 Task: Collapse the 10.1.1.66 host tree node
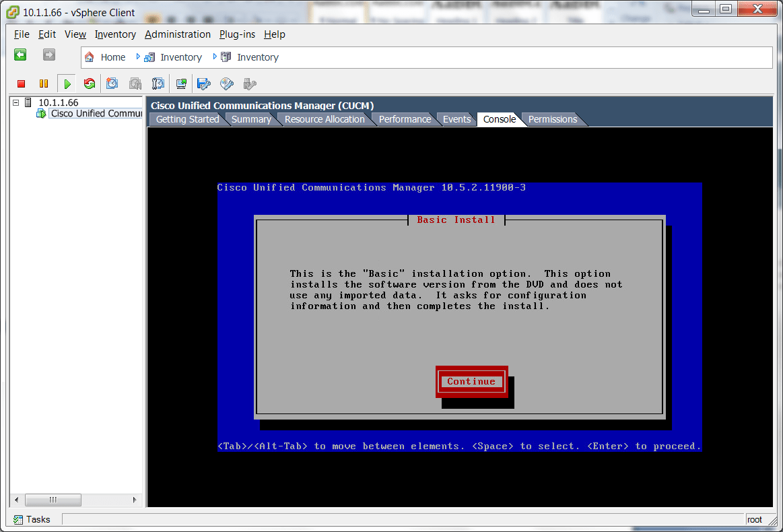pos(16,102)
